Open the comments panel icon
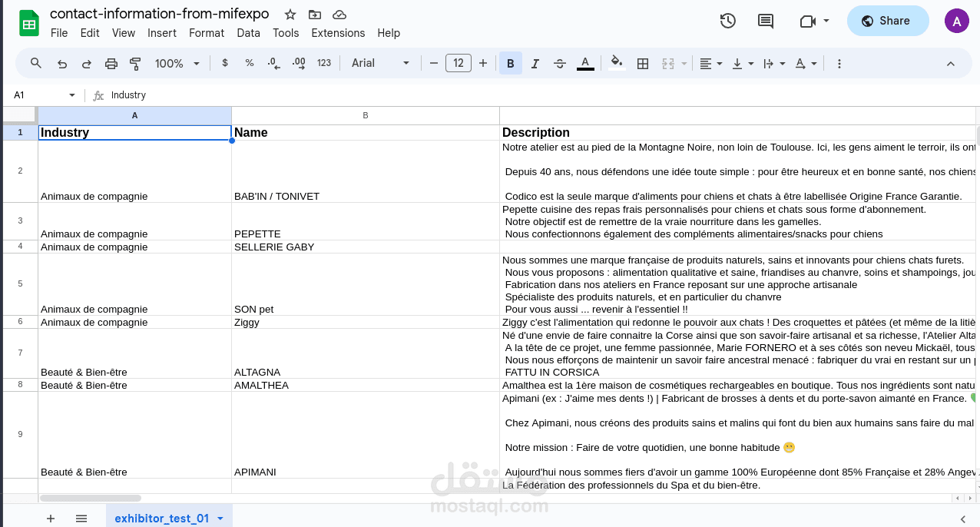 pyautogui.click(x=766, y=21)
